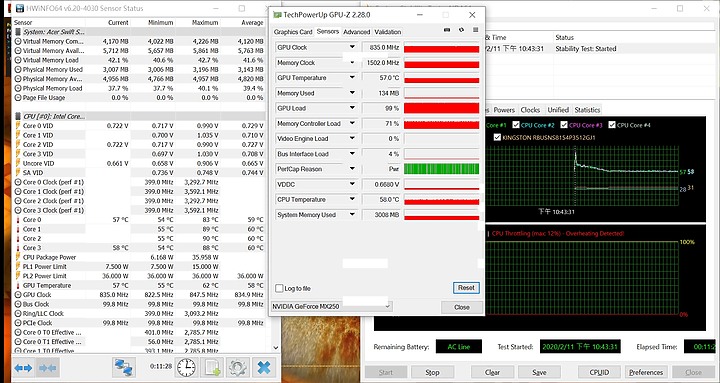Open the GPU Temperature sensor dropdown in GPU-Z

point(352,78)
